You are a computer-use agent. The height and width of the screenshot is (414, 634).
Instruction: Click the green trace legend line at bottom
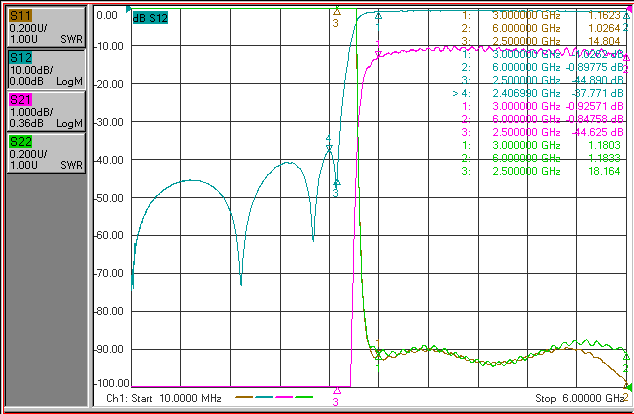(304, 397)
